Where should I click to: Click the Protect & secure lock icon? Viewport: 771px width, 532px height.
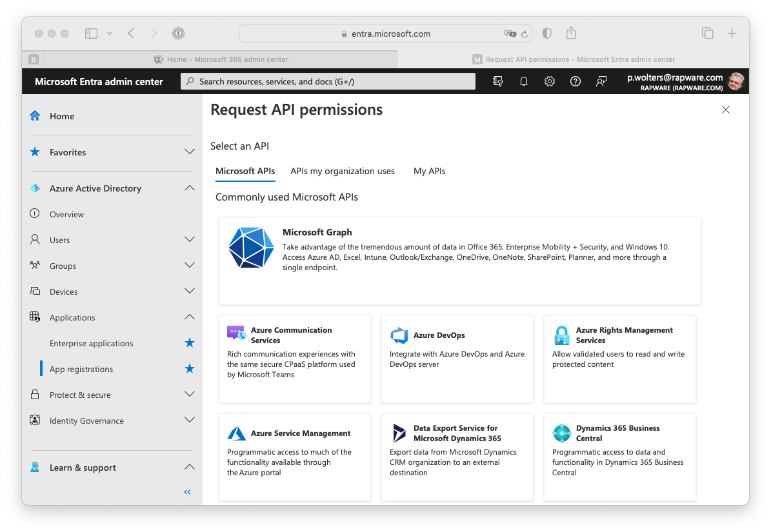click(x=35, y=395)
